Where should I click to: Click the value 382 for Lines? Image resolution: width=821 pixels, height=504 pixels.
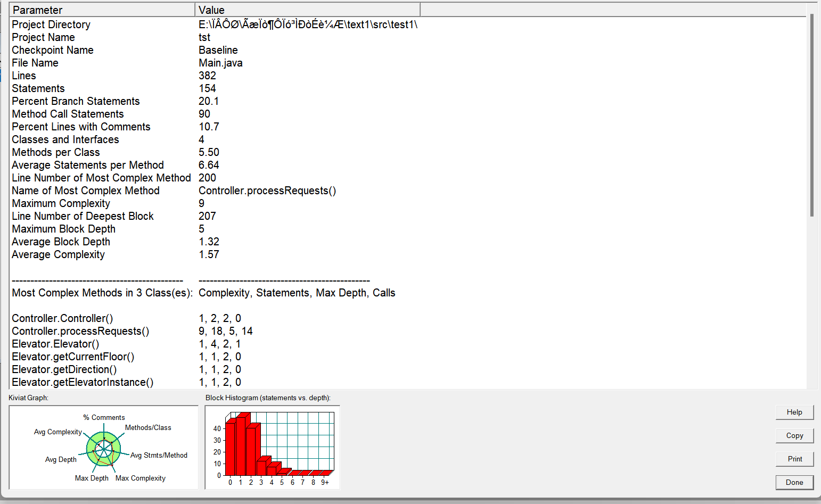pos(207,76)
